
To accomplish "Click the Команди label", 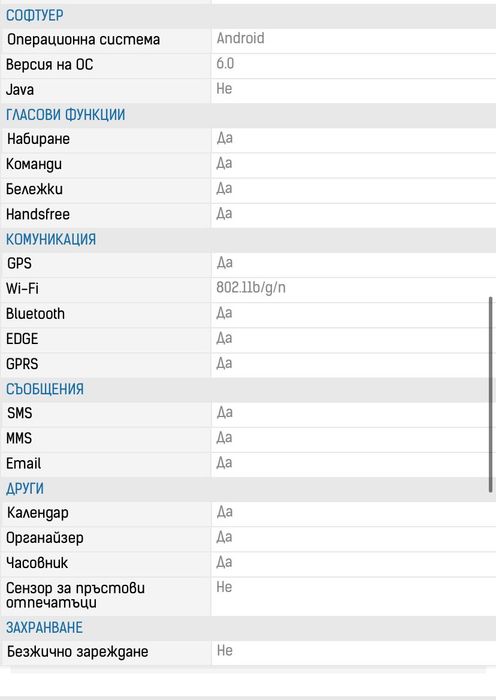I will point(34,164).
